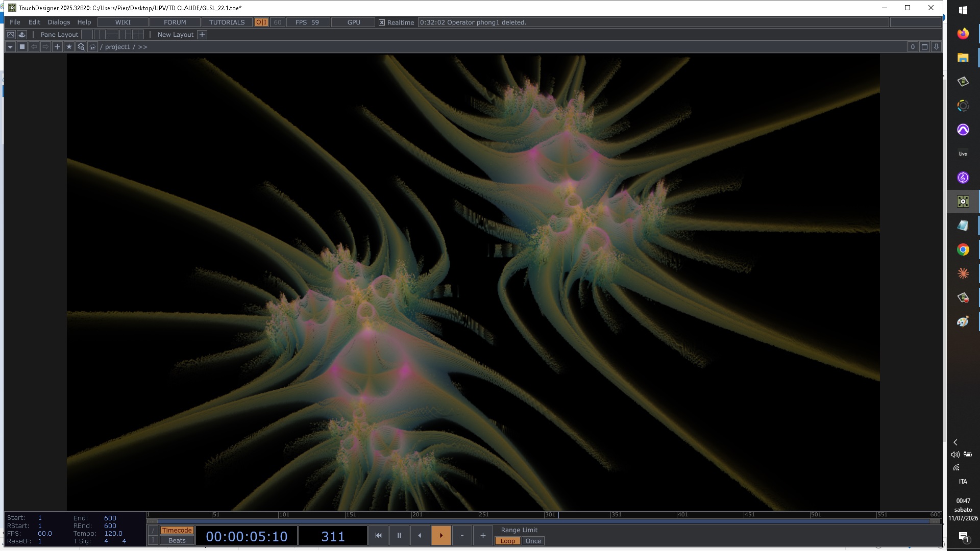Click the search operator icon
980x551 pixels.
(x=81, y=47)
